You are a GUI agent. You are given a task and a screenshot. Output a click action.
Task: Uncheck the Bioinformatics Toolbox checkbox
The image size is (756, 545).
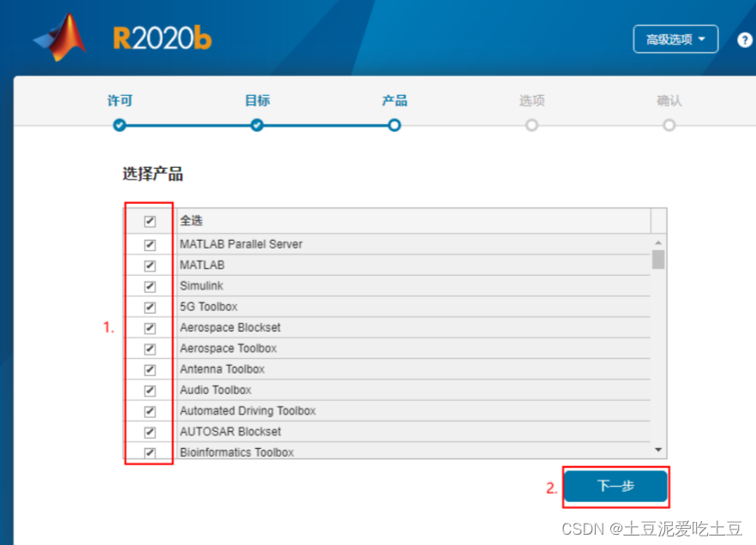click(x=150, y=452)
